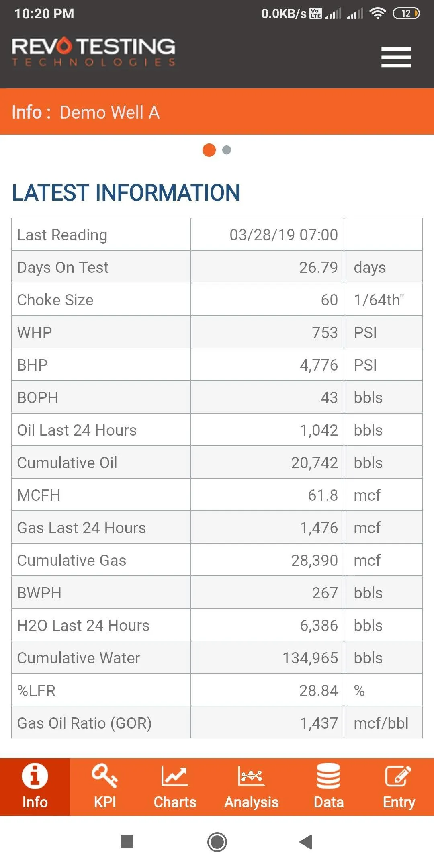Select the Gas Oil Ratio (GOR) row
This screenshot has width=434, height=868.
coord(217,723)
